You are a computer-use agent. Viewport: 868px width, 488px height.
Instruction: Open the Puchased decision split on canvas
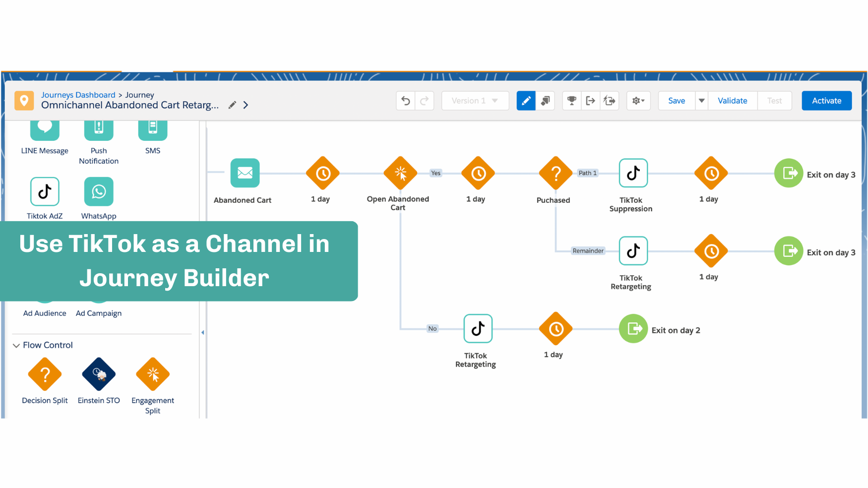pyautogui.click(x=556, y=173)
